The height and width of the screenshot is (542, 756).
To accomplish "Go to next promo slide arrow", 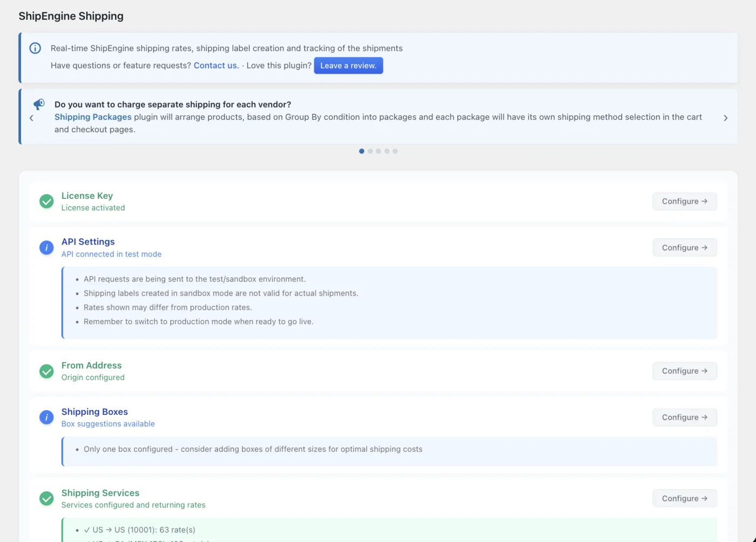I will click(725, 118).
